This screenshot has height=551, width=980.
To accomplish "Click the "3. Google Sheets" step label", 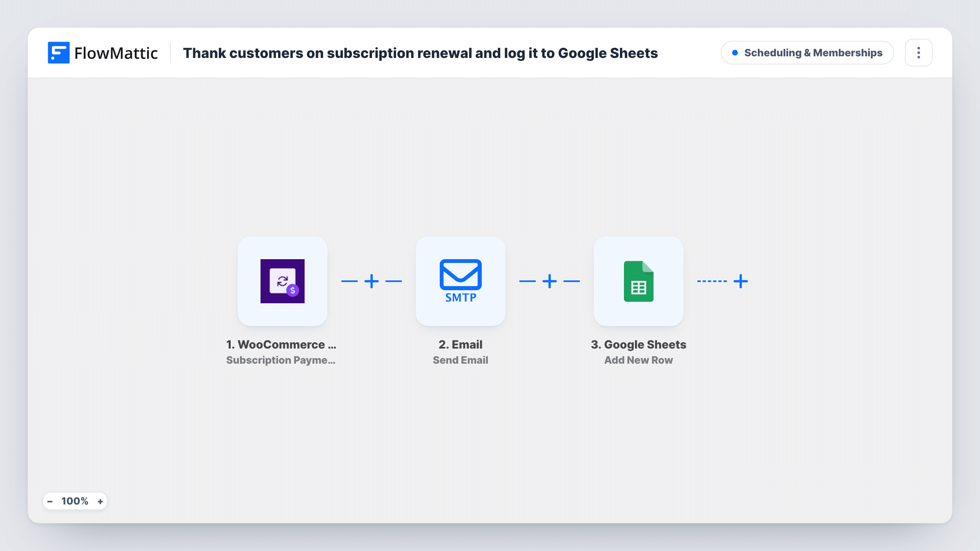I will point(639,344).
